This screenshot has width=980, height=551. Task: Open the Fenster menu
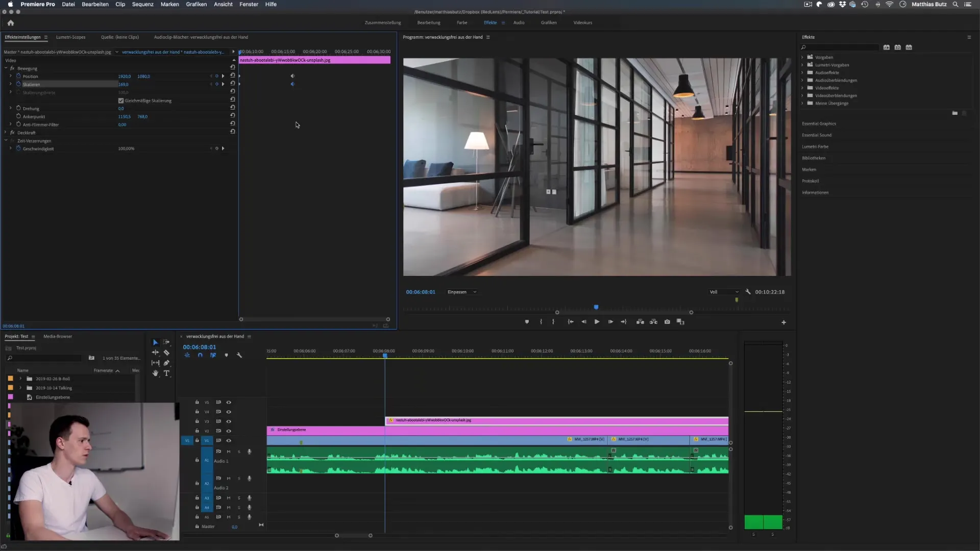[x=249, y=4]
